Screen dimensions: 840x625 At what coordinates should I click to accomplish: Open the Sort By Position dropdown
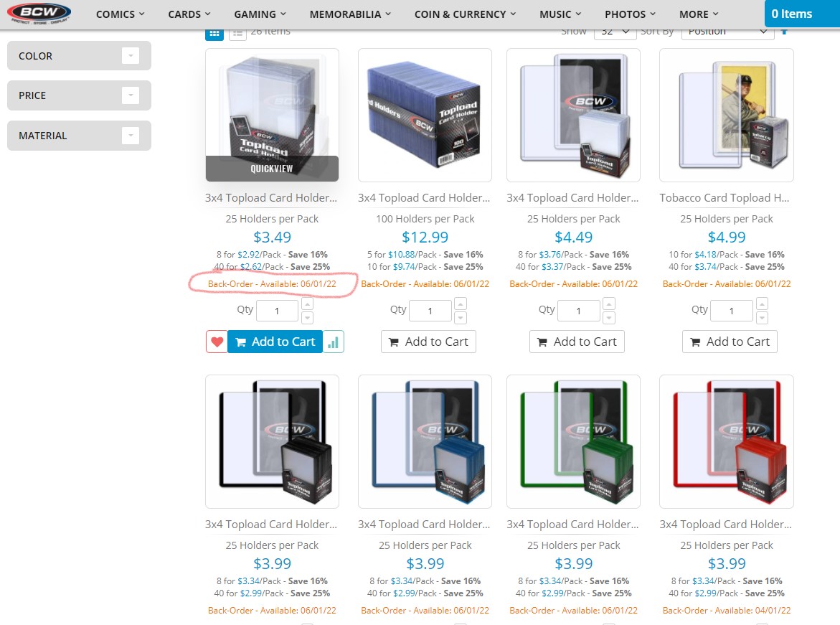(727, 33)
